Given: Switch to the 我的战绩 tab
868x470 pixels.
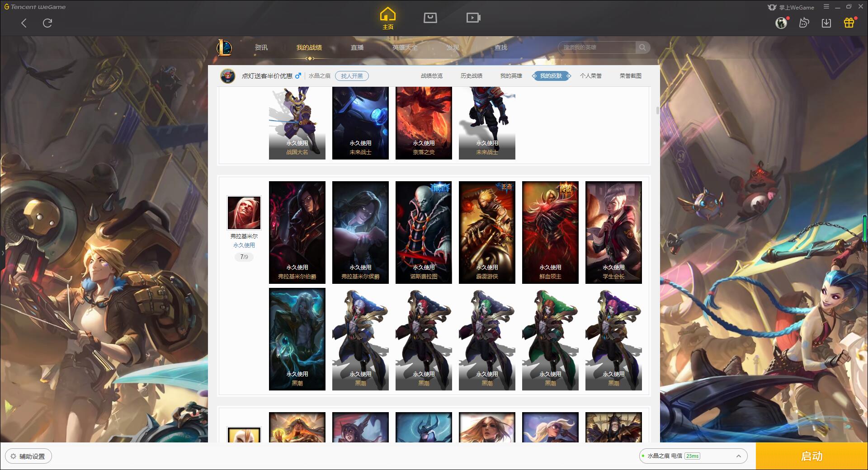Looking at the screenshot, I should [x=309, y=47].
